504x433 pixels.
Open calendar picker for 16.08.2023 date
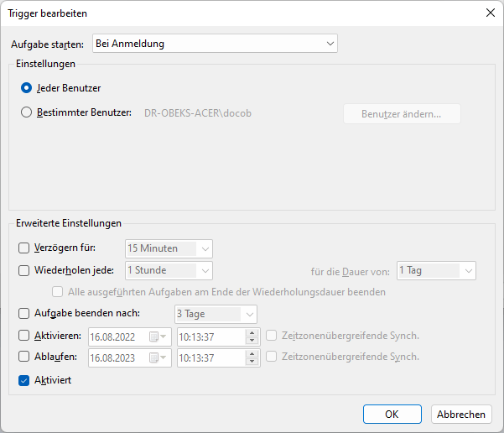click(x=157, y=357)
